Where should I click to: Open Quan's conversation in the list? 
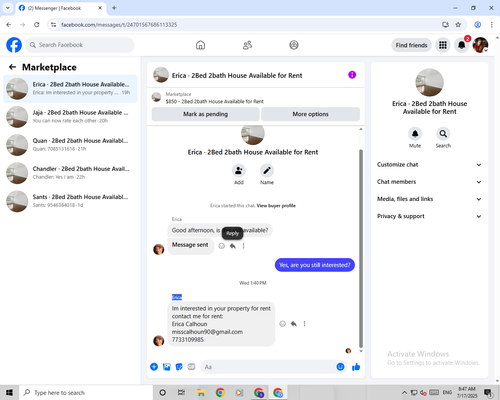click(70, 145)
